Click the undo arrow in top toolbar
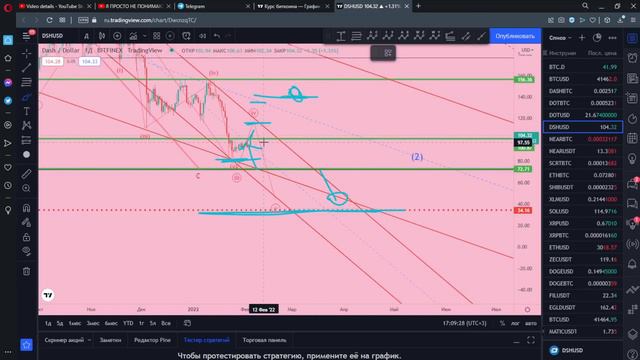Screen dimensions: 640x360 tap(217, 36)
